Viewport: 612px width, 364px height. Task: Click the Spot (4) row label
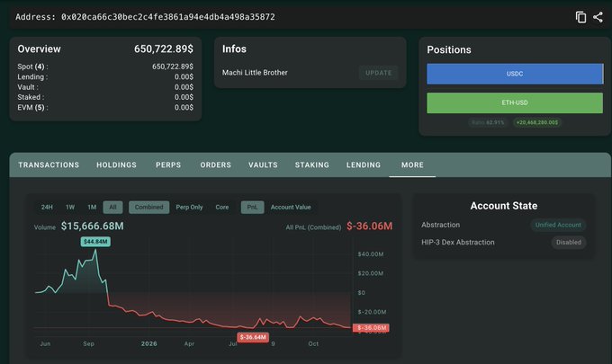[32, 67]
